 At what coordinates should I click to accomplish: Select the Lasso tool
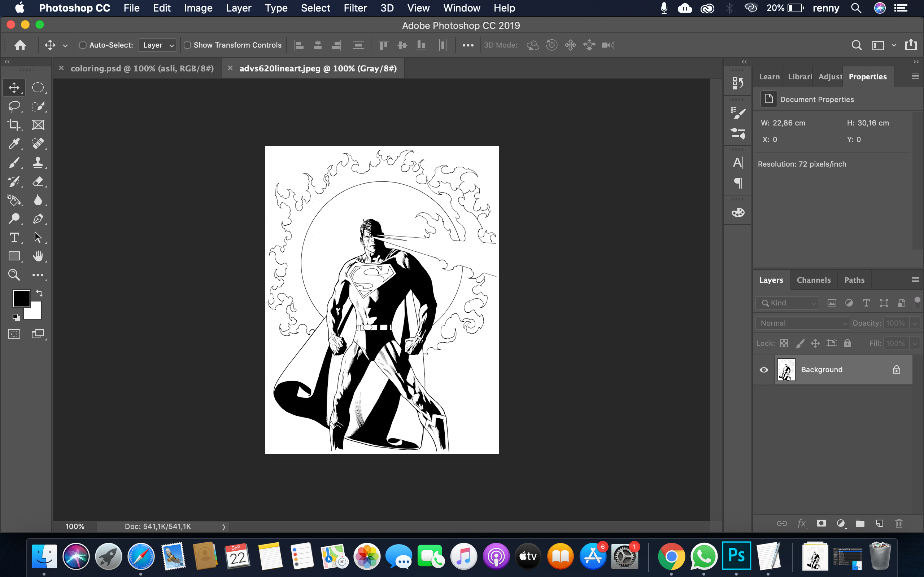coord(14,106)
